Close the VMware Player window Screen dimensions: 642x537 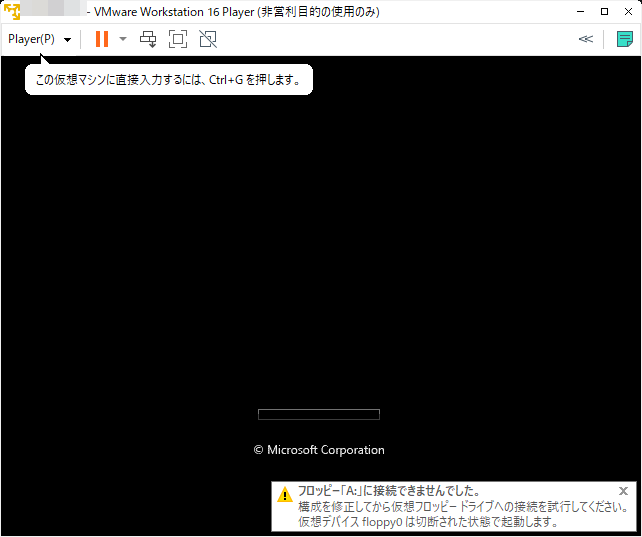pos(628,11)
